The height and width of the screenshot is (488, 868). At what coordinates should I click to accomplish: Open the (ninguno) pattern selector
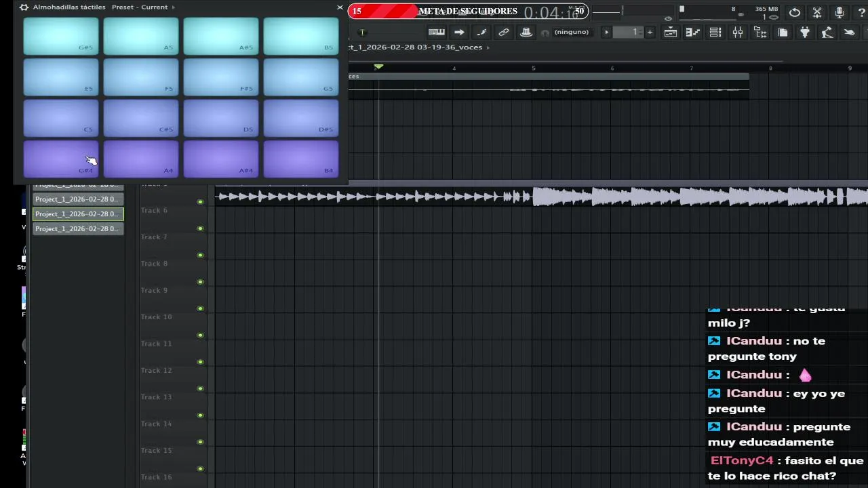(572, 32)
